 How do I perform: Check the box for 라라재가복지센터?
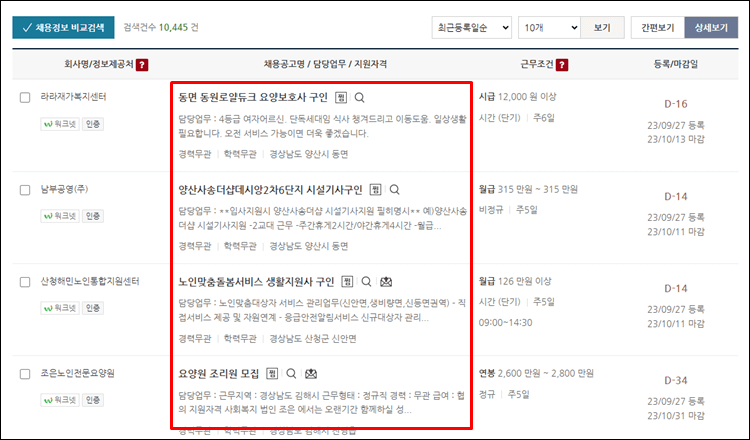(26, 97)
